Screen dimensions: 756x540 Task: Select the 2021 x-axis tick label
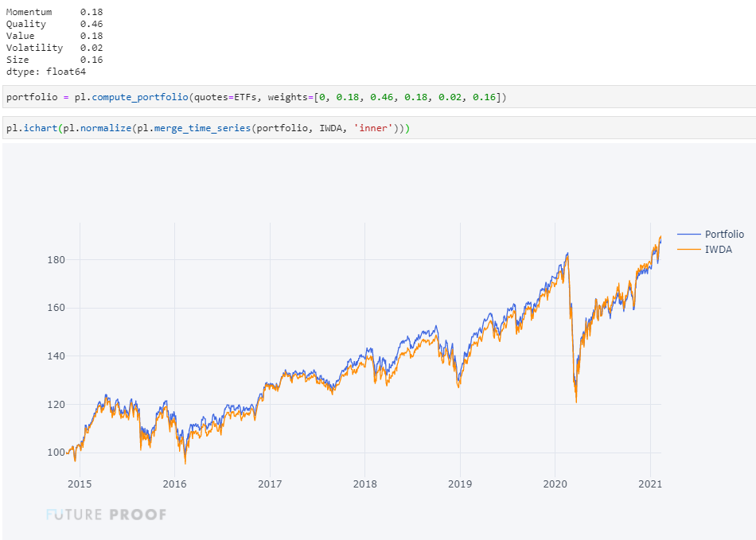click(x=650, y=484)
